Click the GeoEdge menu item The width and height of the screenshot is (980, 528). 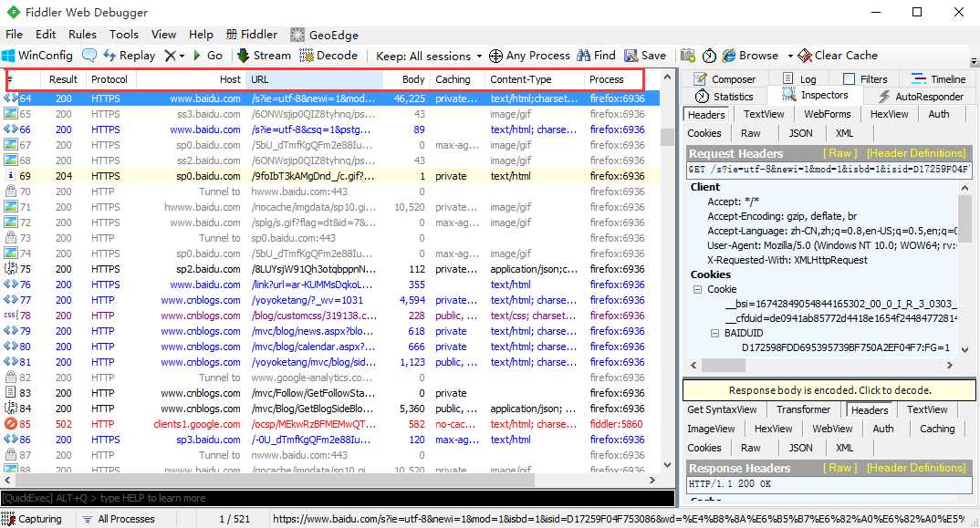(x=325, y=35)
